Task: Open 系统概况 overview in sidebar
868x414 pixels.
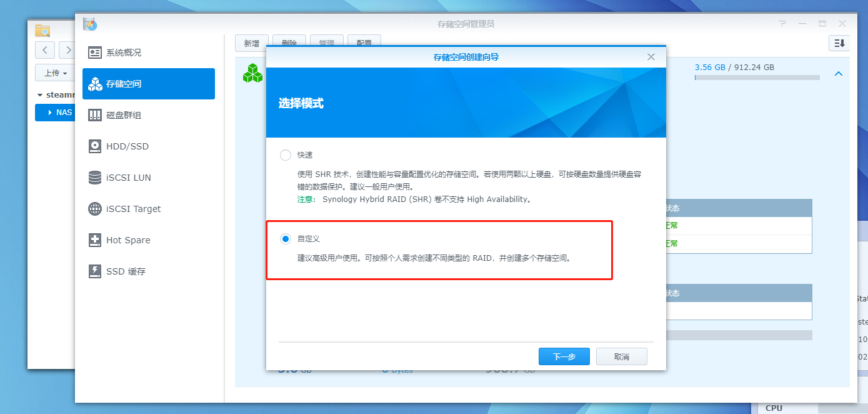Action: pyautogui.click(x=149, y=53)
